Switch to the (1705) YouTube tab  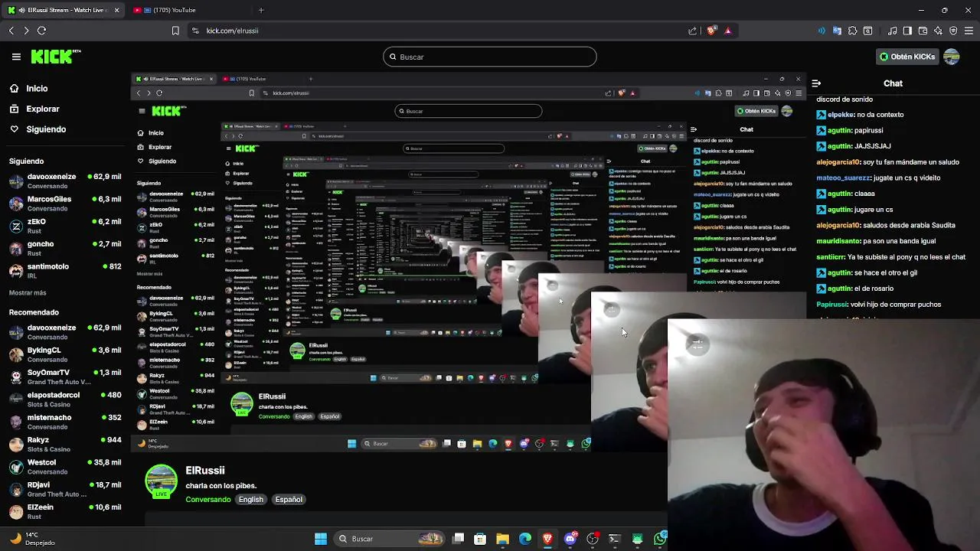[x=176, y=10]
